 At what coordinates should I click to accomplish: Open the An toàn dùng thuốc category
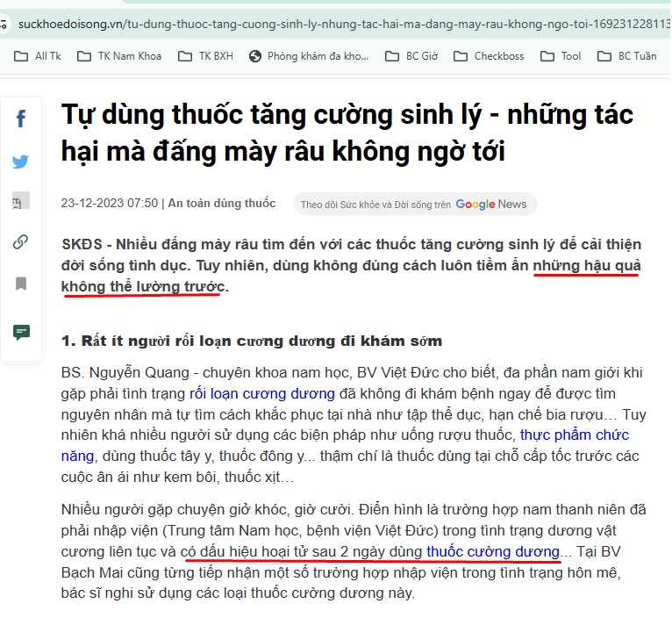(x=222, y=204)
